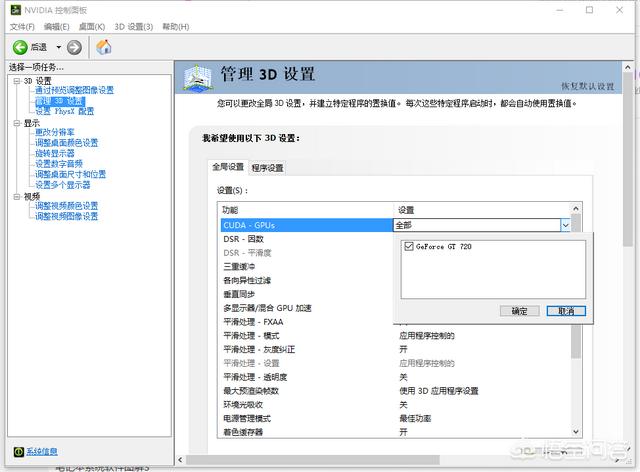Viewport: 640px width, 472px height.
Task: Switch to the 程序设置 tab
Action: 267,167
